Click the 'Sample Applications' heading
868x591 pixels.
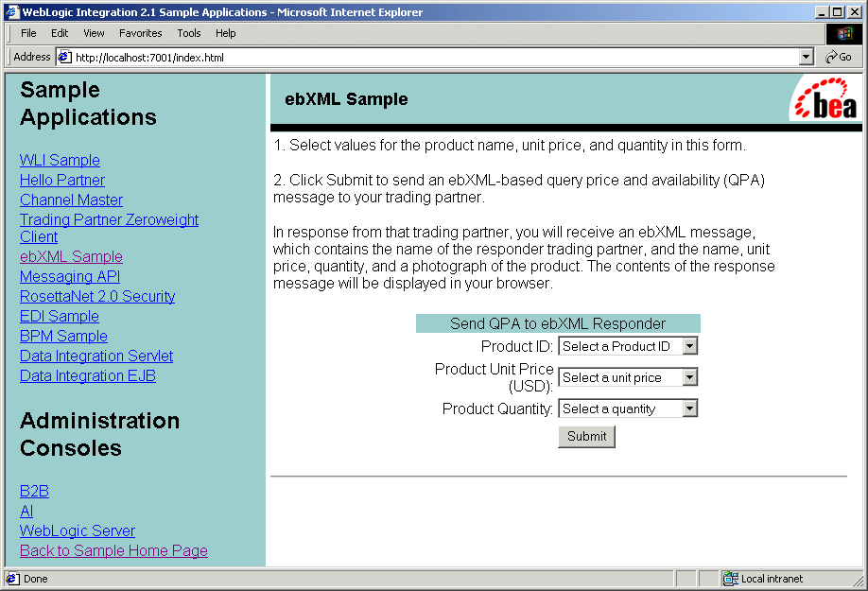88,103
